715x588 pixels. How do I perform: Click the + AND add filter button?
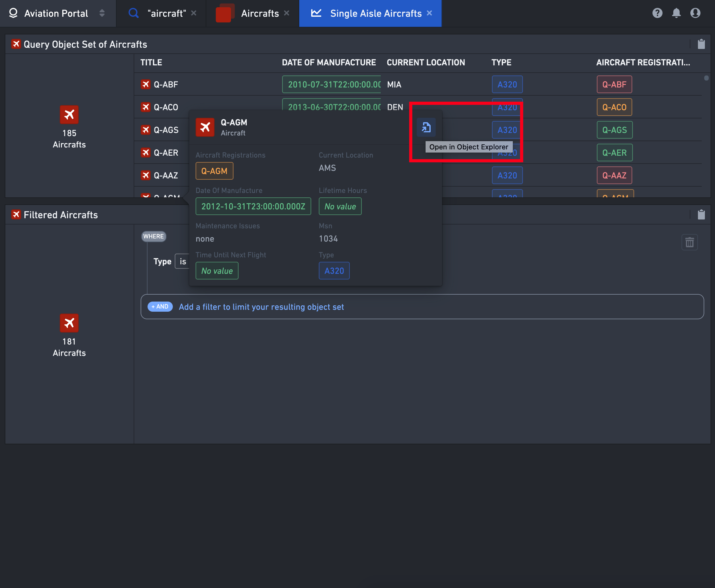(x=160, y=307)
